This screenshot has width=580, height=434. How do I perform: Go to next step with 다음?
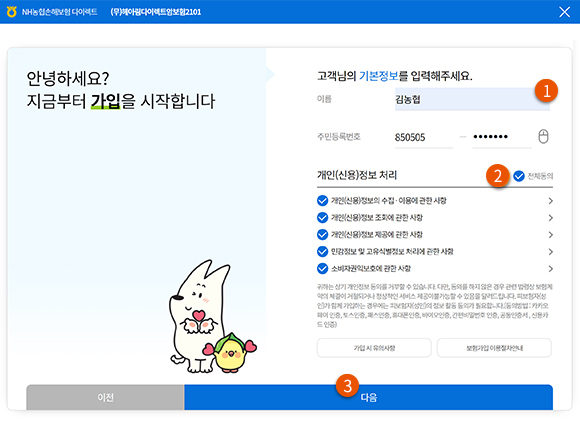(368, 397)
